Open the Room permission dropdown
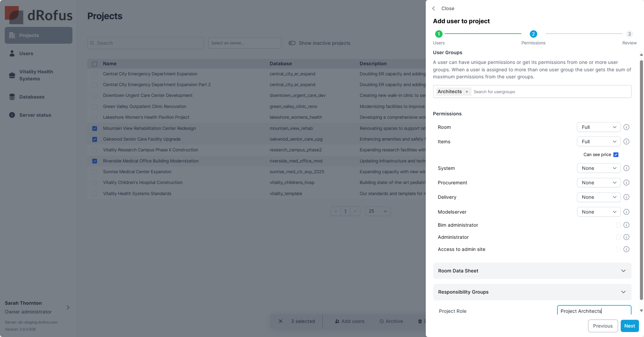Image resolution: width=644 pixels, height=337 pixels. pyautogui.click(x=599, y=127)
